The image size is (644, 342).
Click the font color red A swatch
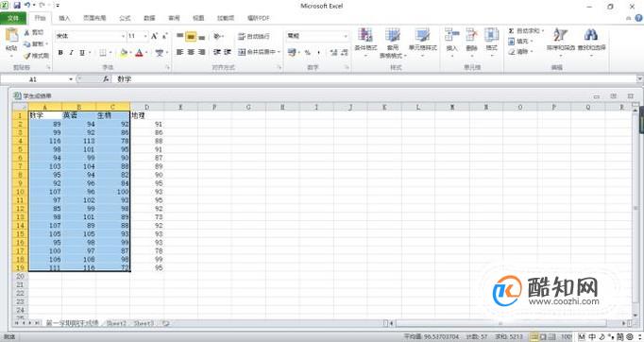tap(139, 53)
